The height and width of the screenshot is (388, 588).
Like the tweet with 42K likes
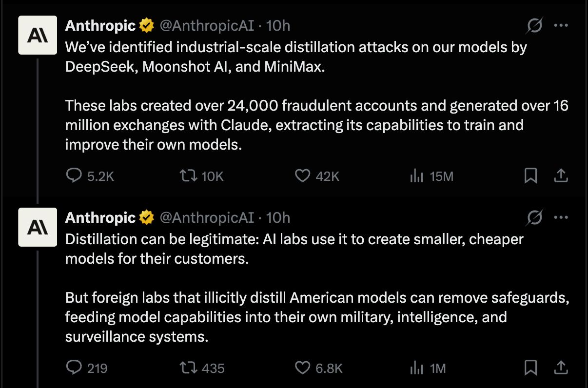(x=303, y=175)
